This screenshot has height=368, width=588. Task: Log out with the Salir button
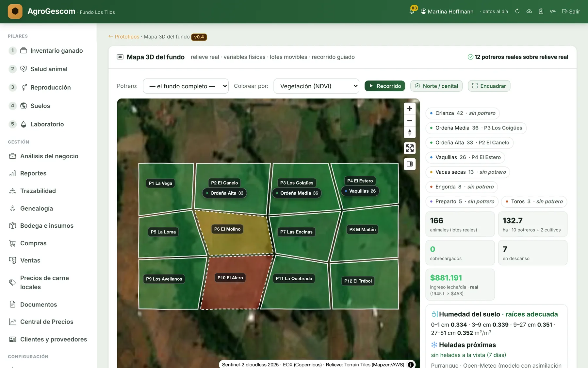(571, 11)
